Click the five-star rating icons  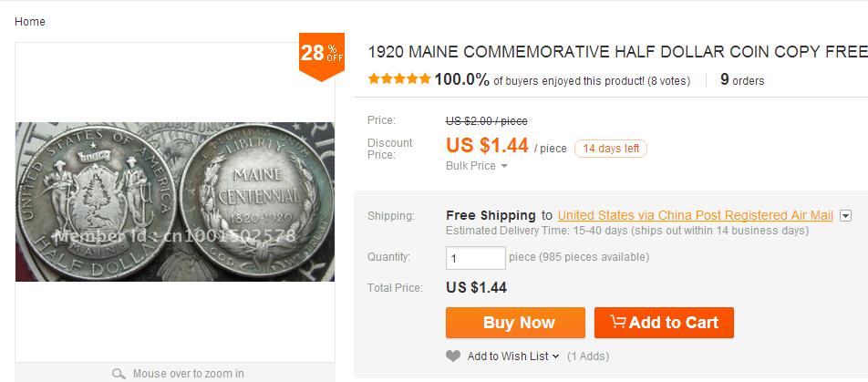pos(399,79)
